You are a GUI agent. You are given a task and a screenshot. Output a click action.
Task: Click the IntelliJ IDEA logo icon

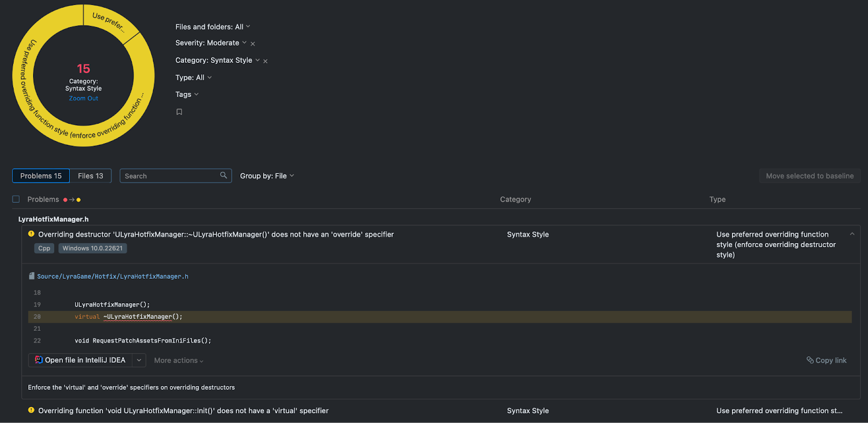tap(39, 360)
